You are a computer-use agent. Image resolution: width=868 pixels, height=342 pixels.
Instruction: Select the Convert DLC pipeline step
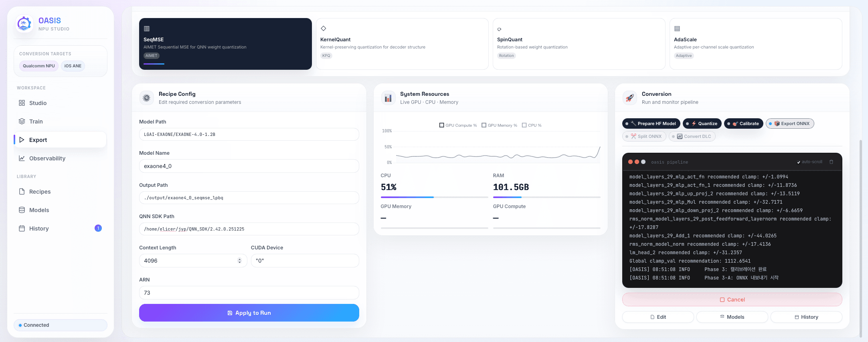coord(692,136)
